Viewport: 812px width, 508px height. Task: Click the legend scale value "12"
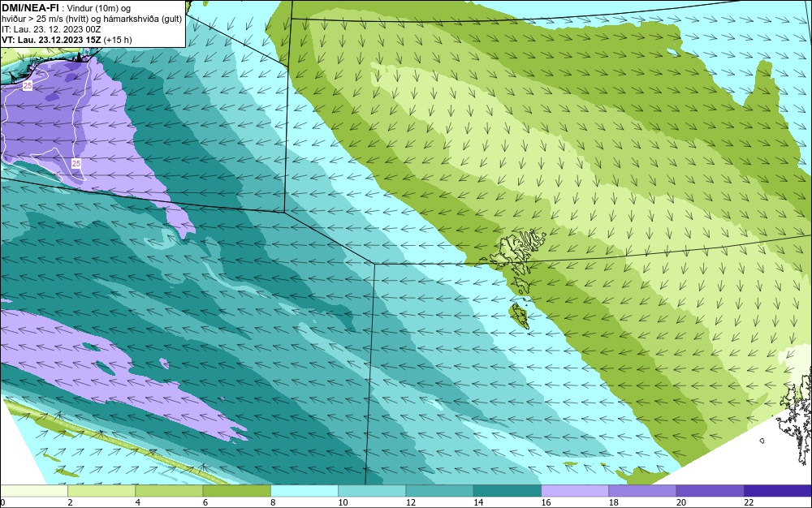[x=410, y=502]
